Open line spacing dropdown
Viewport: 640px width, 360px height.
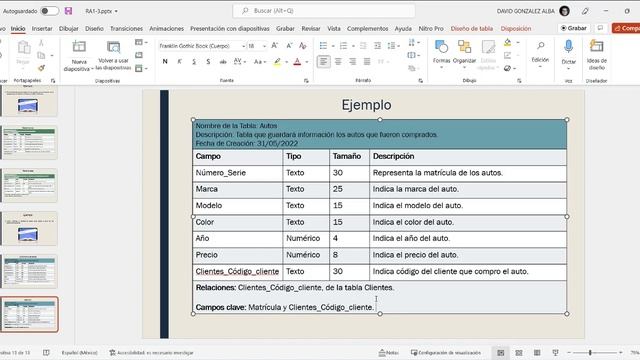pyautogui.click(x=393, y=46)
